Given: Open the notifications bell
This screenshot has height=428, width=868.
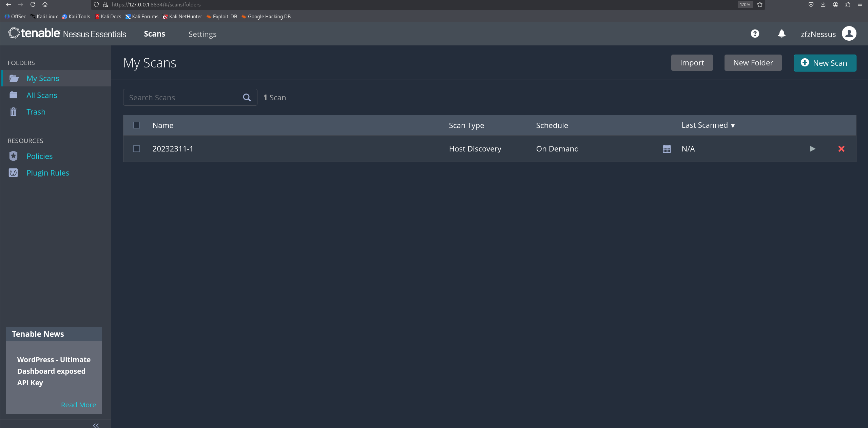Looking at the screenshot, I should pos(782,34).
